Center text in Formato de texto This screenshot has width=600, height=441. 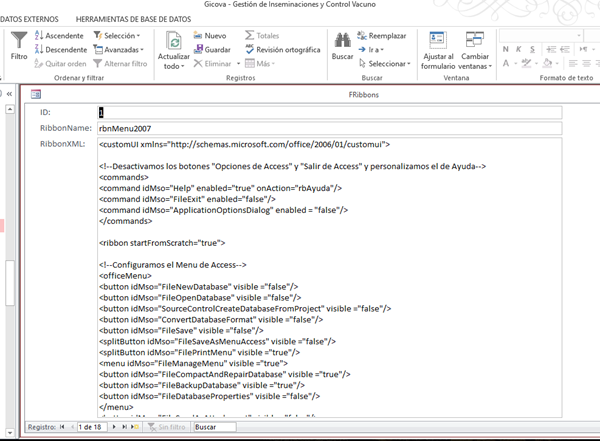tap(586, 63)
